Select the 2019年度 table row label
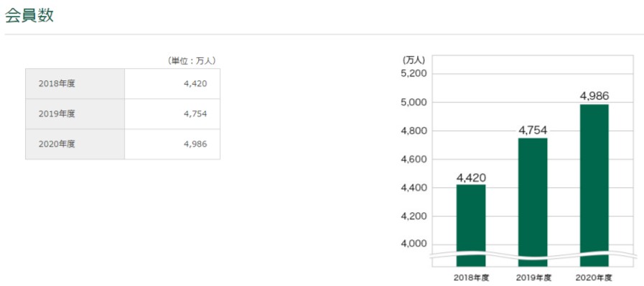This screenshot has width=644, height=286. (57, 114)
